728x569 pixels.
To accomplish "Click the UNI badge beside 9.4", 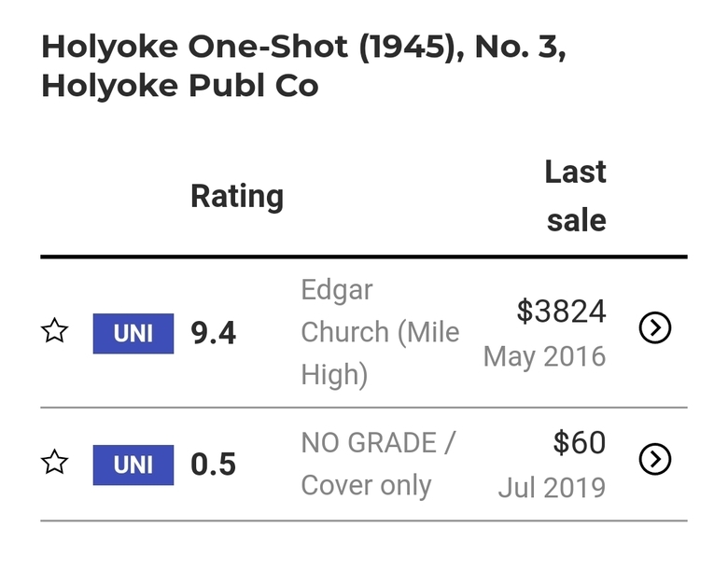I will [x=133, y=333].
